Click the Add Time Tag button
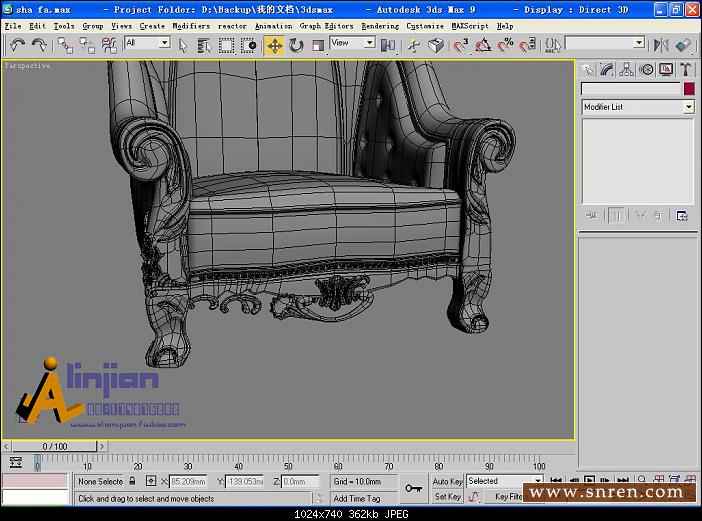 tap(356, 498)
